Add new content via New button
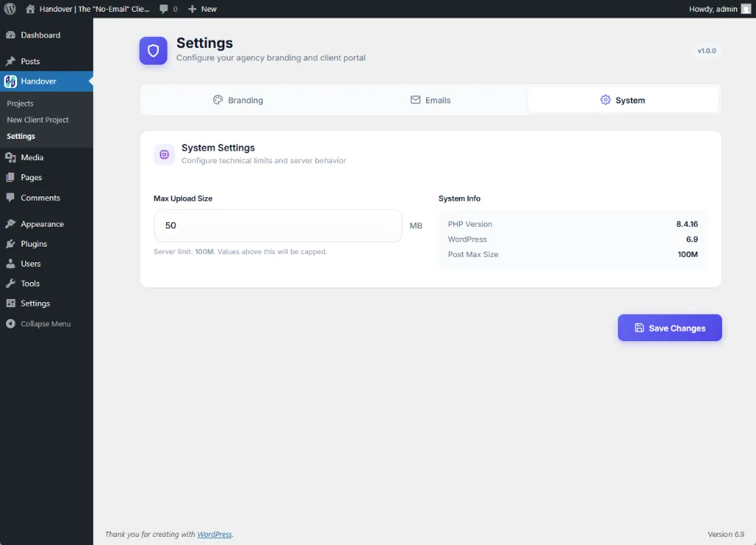Screen dimensions: 756x545 pos(202,9)
